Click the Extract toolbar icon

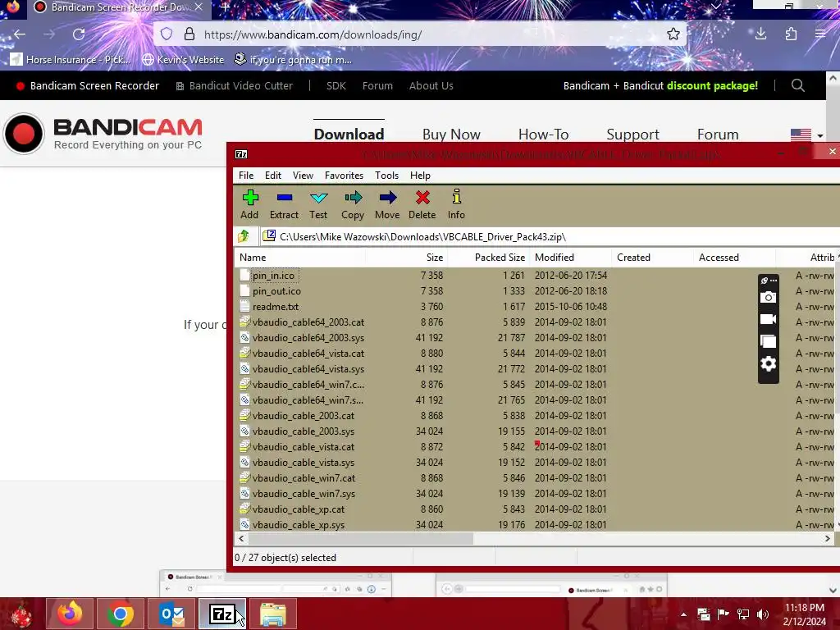[284, 204]
